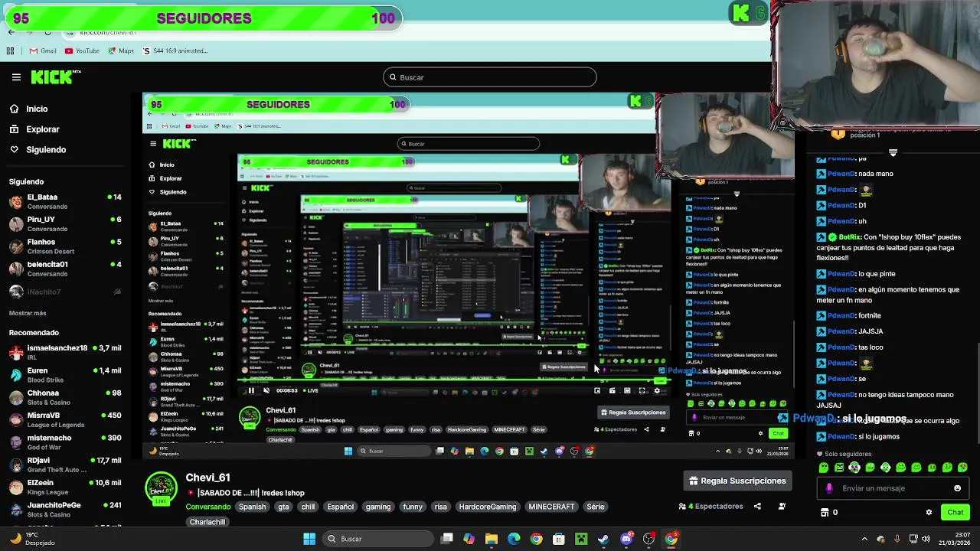Open recommended channel ismaelsanchez18
This screenshot has width=980, height=551.
click(65, 352)
